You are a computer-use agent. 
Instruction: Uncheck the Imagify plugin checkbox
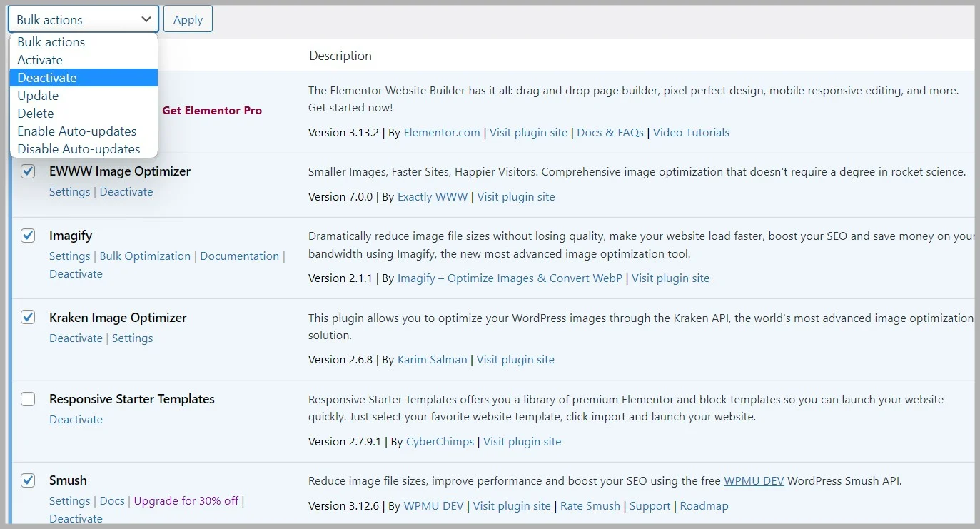28,236
